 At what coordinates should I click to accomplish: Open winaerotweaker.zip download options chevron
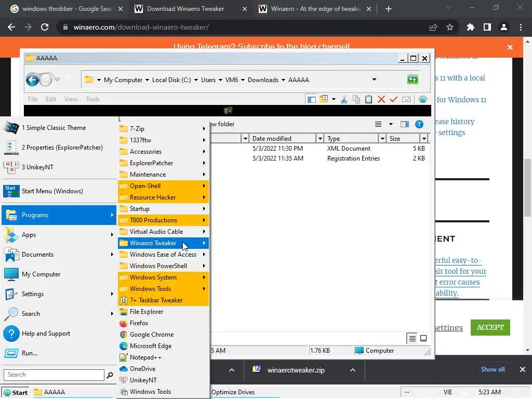pyautogui.click(x=353, y=370)
